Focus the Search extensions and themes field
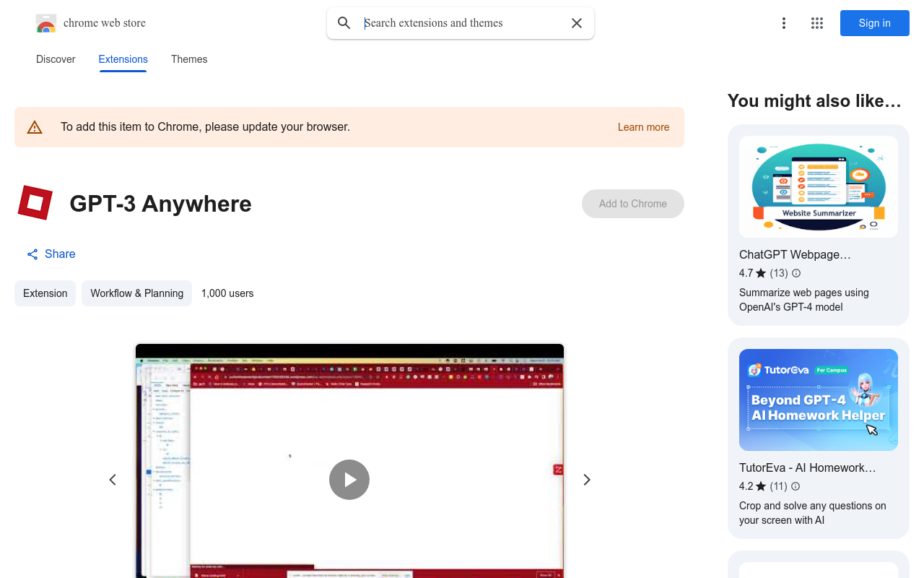Viewport: 924px width, 578px height. pos(462,23)
